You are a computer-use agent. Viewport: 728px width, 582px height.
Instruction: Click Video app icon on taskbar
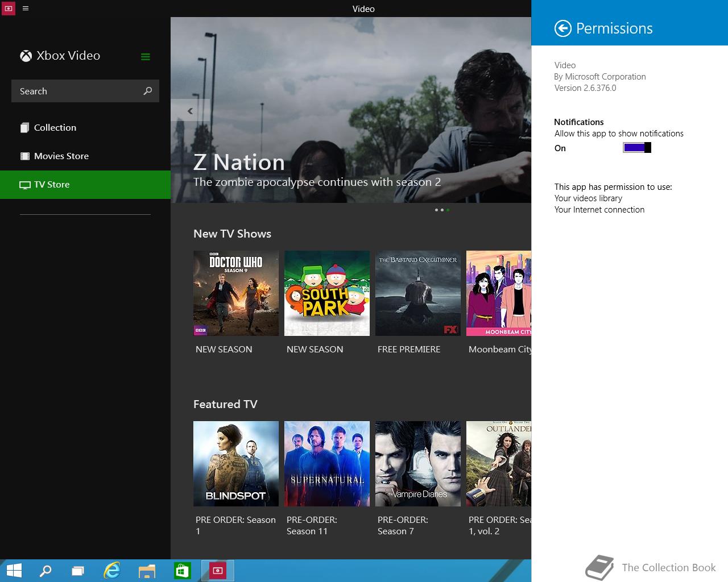coord(217,570)
